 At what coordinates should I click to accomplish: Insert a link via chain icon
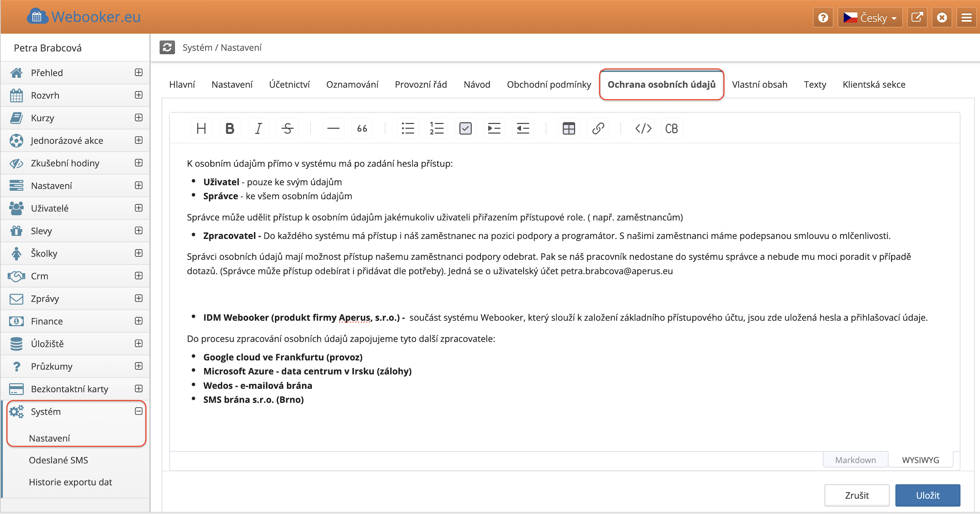[598, 128]
